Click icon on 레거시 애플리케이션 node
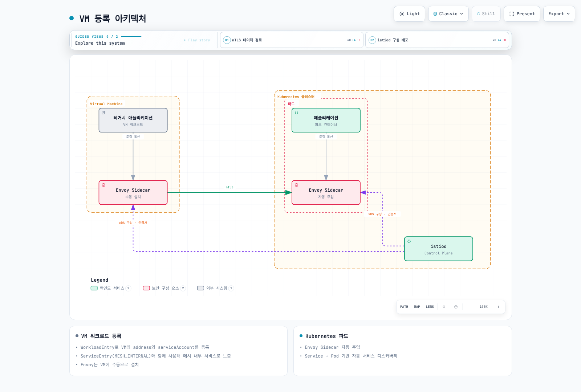The height and width of the screenshot is (392, 581). click(x=103, y=113)
